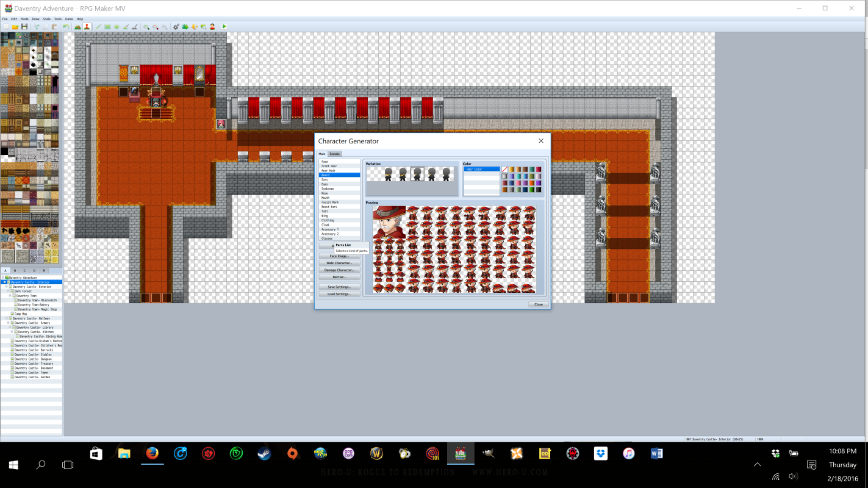The width and height of the screenshot is (868, 488).
Task: Select the Male tab
Action: 322,154
